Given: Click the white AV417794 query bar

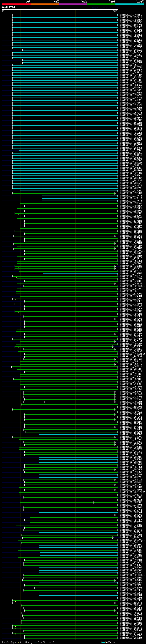Looking at the screenshot, I should click(60, 10).
